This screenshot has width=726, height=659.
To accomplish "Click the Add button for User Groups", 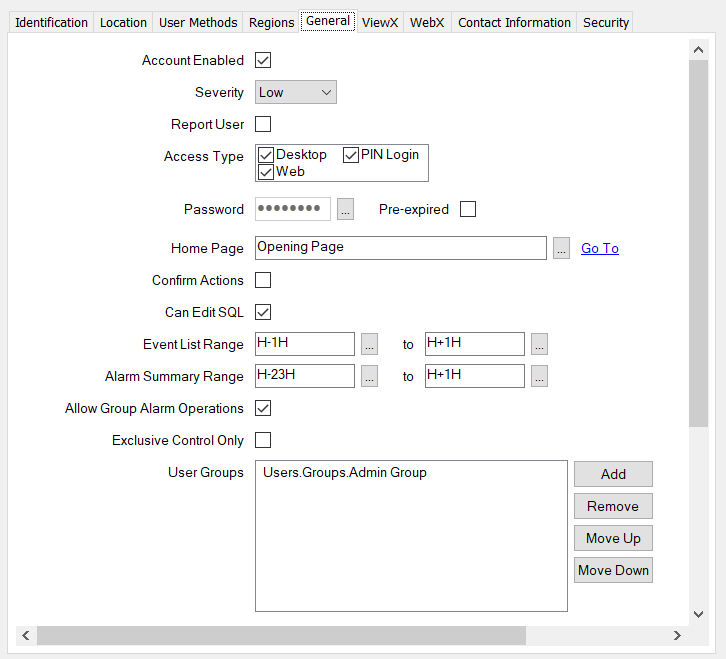I will point(613,474).
